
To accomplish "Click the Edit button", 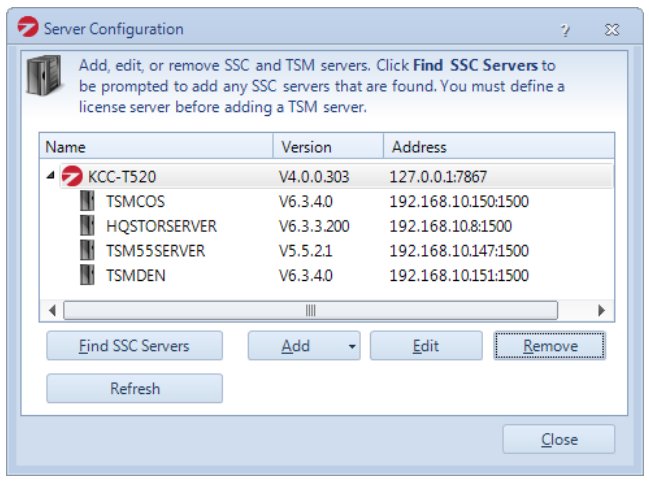I will point(426,346).
